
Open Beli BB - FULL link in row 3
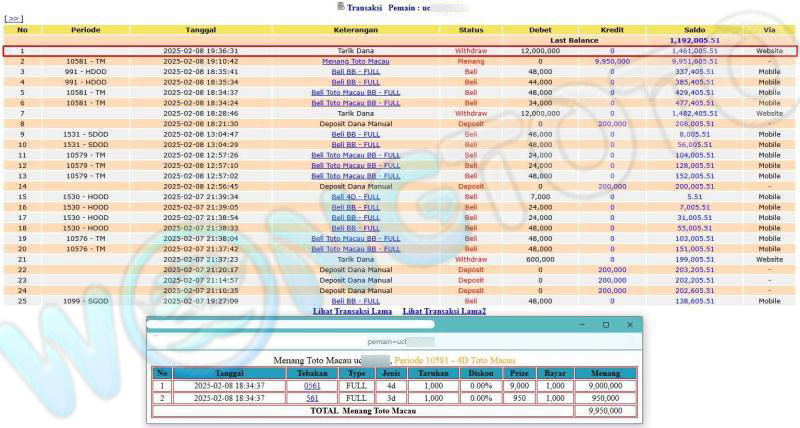pyautogui.click(x=355, y=71)
